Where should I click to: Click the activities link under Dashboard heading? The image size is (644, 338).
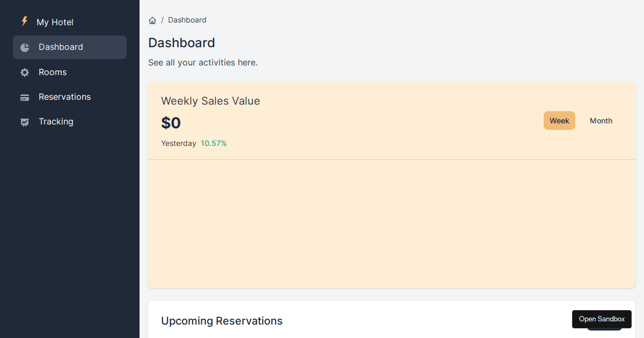203,62
